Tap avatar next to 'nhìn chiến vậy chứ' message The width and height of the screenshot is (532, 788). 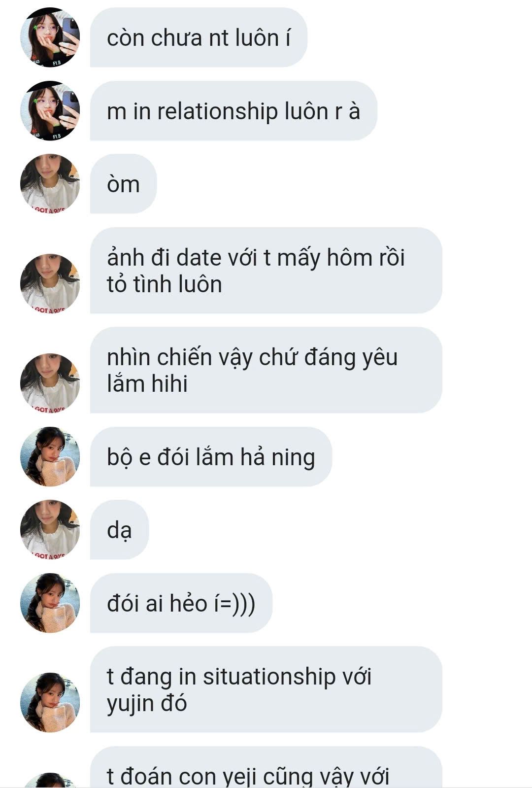click(50, 383)
